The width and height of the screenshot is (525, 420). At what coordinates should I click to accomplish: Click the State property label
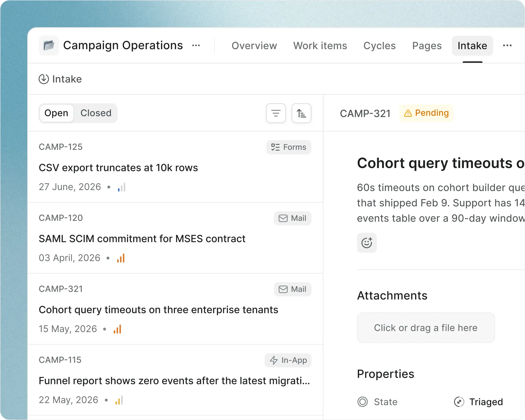point(386,402)
